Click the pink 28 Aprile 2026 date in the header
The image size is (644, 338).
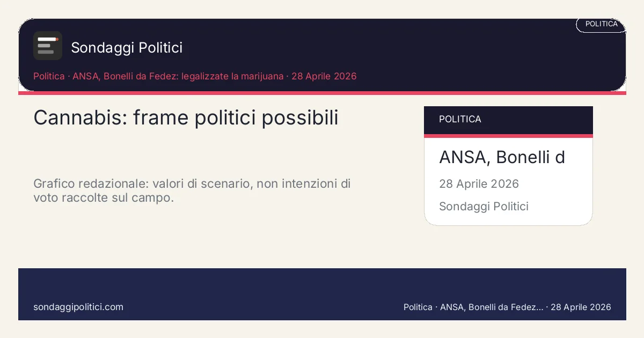coord(324,76)
